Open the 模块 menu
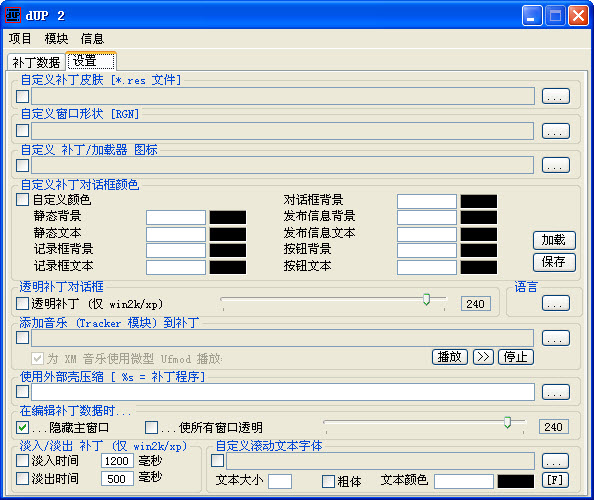The image size is (594, 500). [x=56, y=39]
